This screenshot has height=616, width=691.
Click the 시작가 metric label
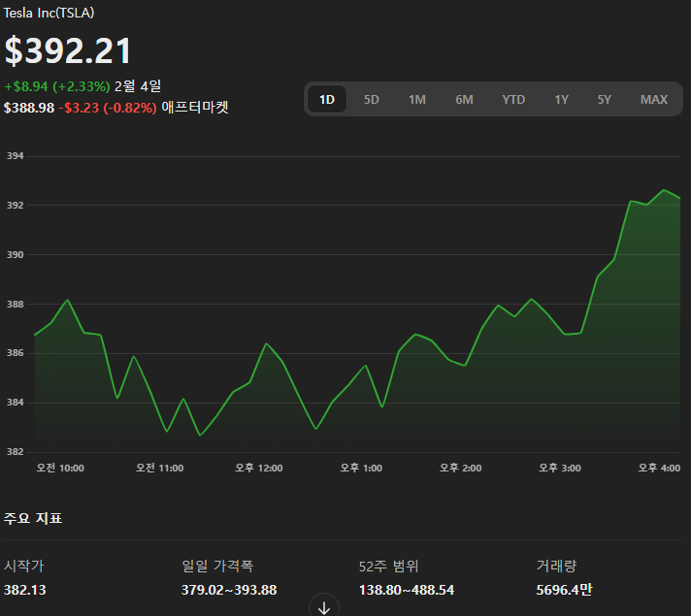click(24, 566)
